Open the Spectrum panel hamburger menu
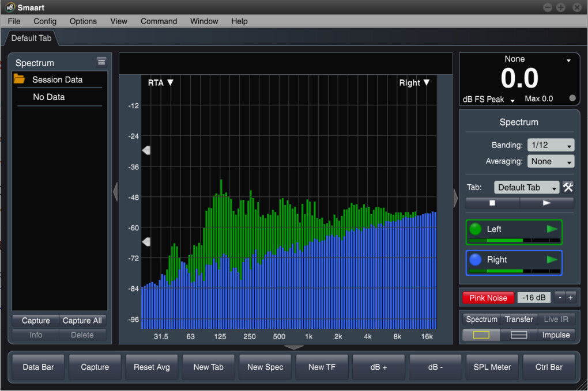The image size is (588, 391). [x=101, y=62]
